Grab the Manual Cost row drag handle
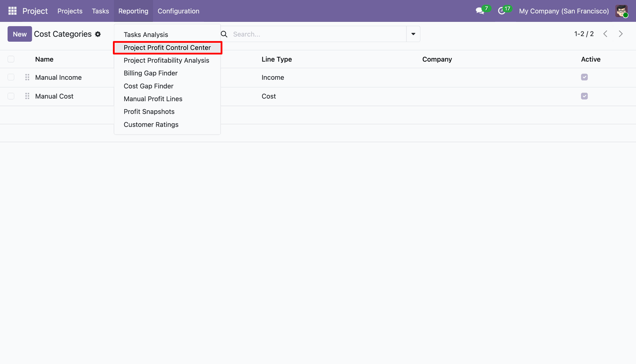636x364 pixels. click(x=27, y=96)
